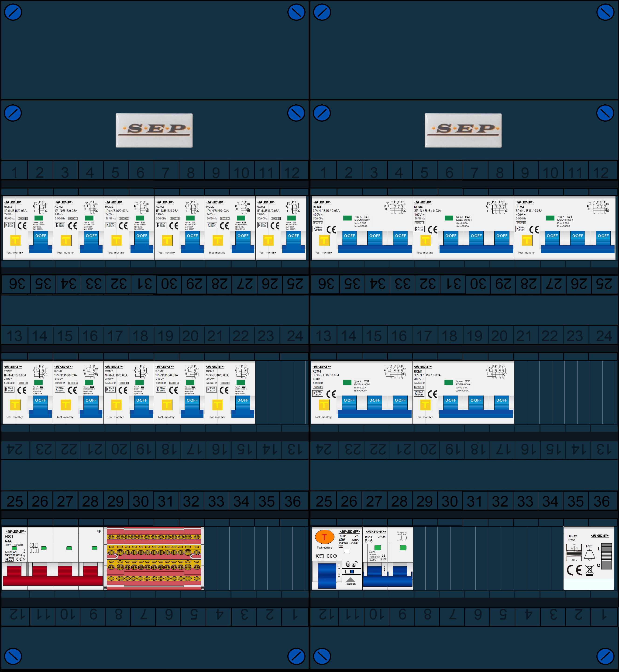Flip left-panel RCM2 O-OFF switch at slots 7-8
This screenshot has height=672, width=619.
(193, 242)
